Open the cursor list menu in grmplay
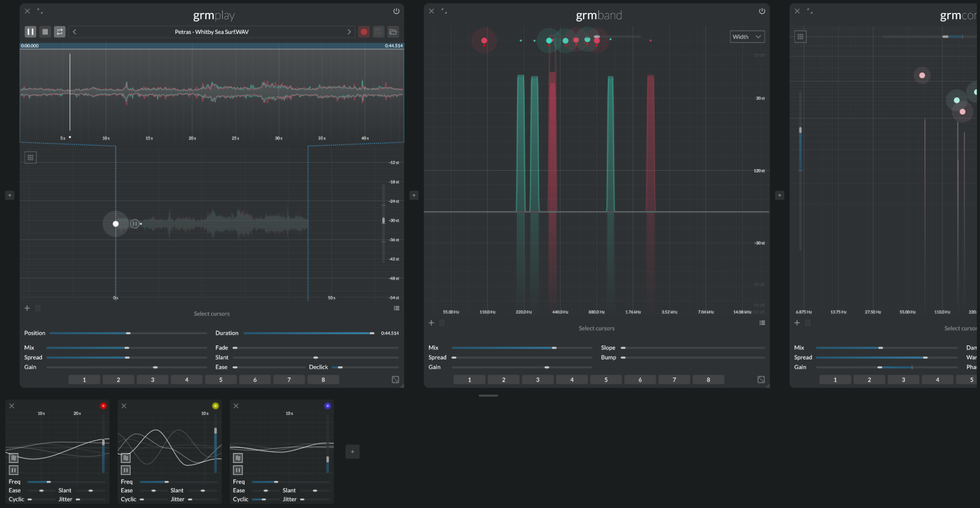 click(x=396, y=308)
